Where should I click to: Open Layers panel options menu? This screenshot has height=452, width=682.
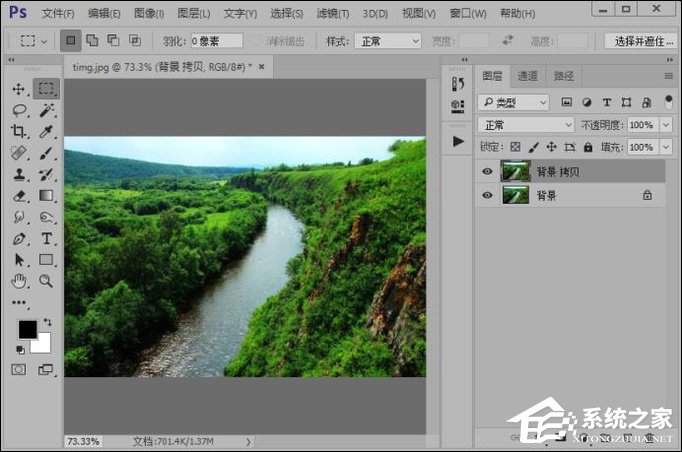669,77
